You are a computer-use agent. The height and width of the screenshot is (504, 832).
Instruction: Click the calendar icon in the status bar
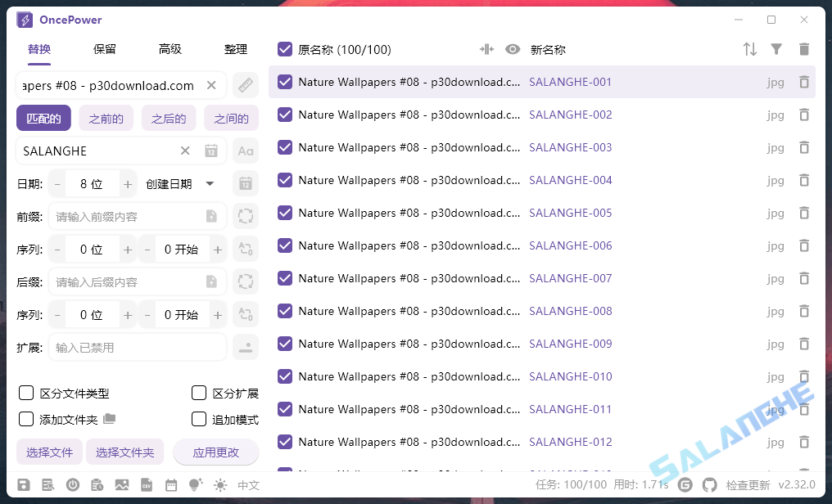point(172,484)
